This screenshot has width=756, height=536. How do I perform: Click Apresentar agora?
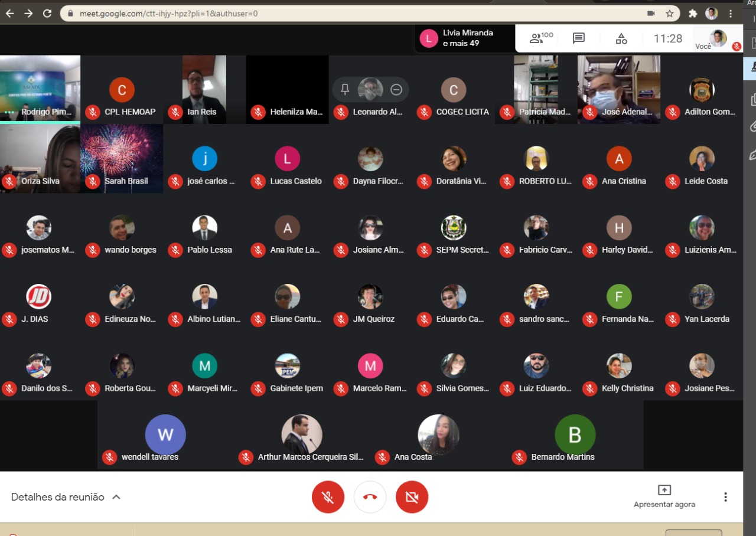664,496
